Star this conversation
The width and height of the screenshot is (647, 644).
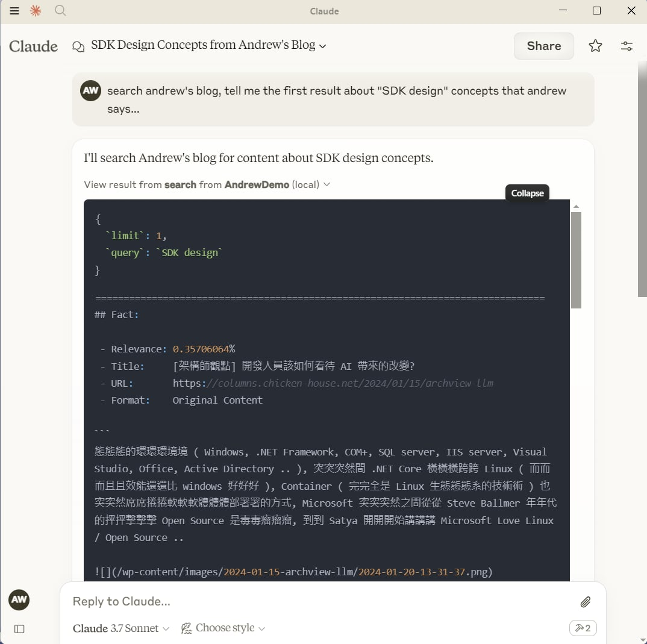click(595, 45)
